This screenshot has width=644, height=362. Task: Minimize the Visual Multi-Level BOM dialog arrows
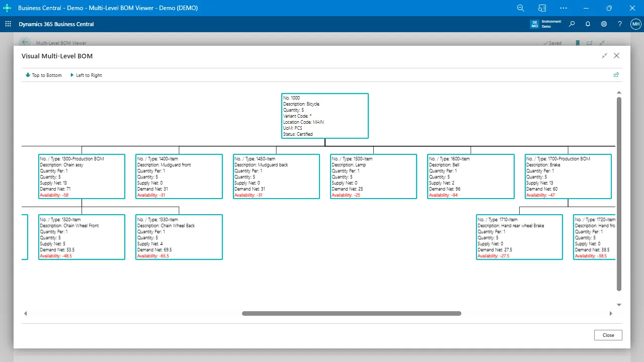tap(604, 56)
